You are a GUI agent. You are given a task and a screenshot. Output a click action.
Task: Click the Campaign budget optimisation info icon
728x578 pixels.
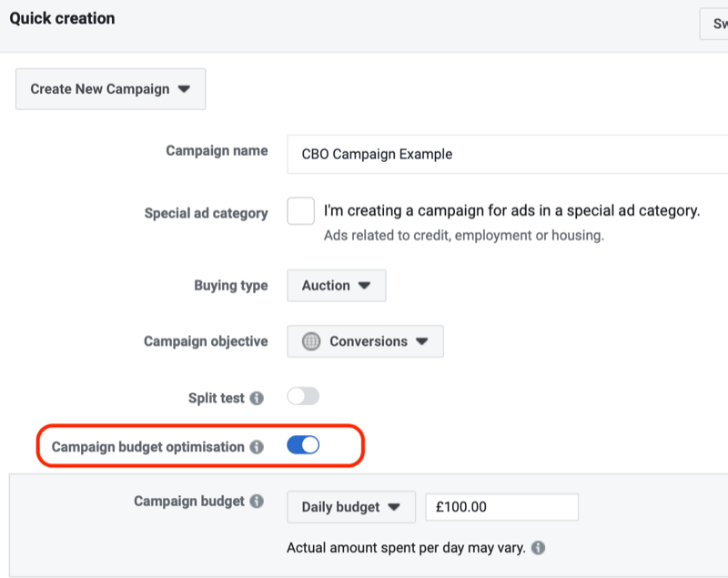coord(257,447)
